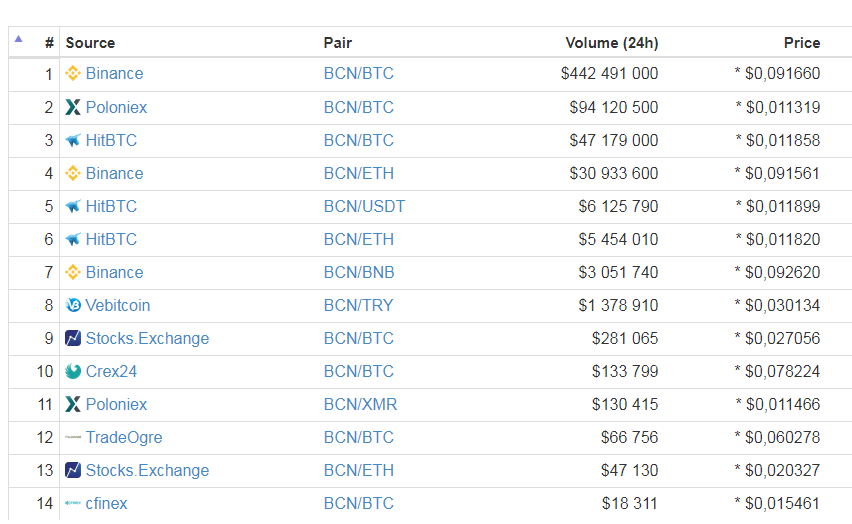This screenshot has width=852, height=524.
Task: Open the BCN/USDT pair link
Action: (x=365, y=207)
